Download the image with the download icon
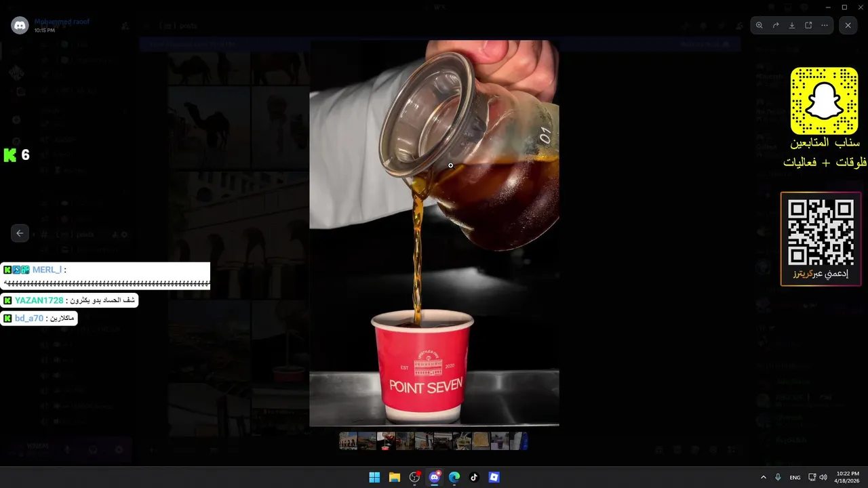 point(792,25)
